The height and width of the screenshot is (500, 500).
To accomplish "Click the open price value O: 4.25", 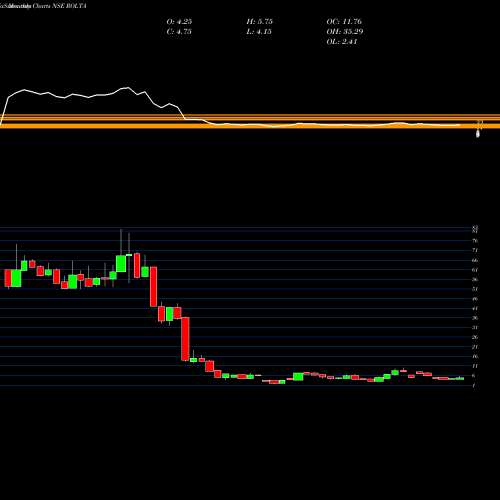I will click(179, 22).
